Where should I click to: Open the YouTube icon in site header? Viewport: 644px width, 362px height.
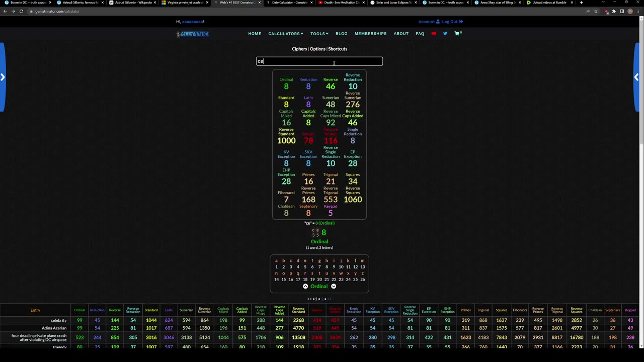click(434, 34)
